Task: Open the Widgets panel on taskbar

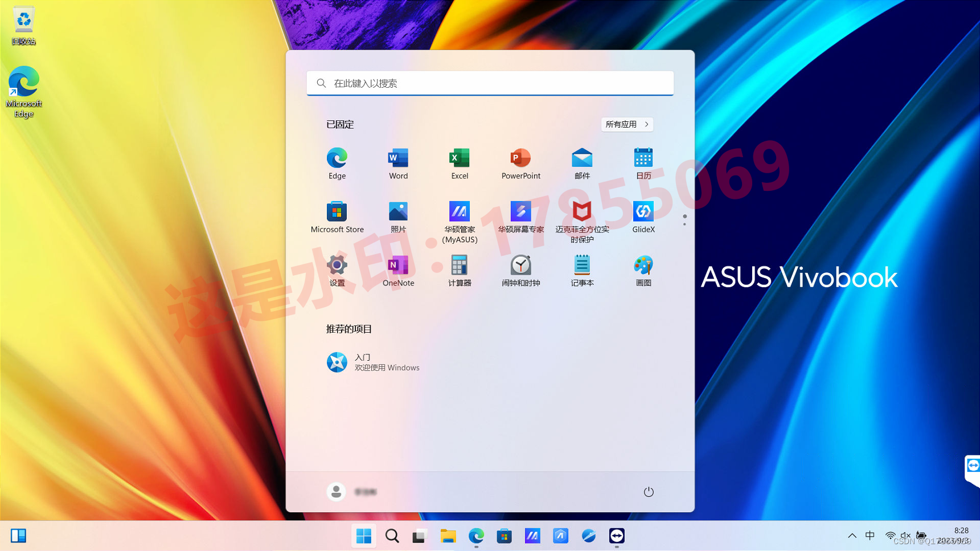Action: (x=18, y=536)
